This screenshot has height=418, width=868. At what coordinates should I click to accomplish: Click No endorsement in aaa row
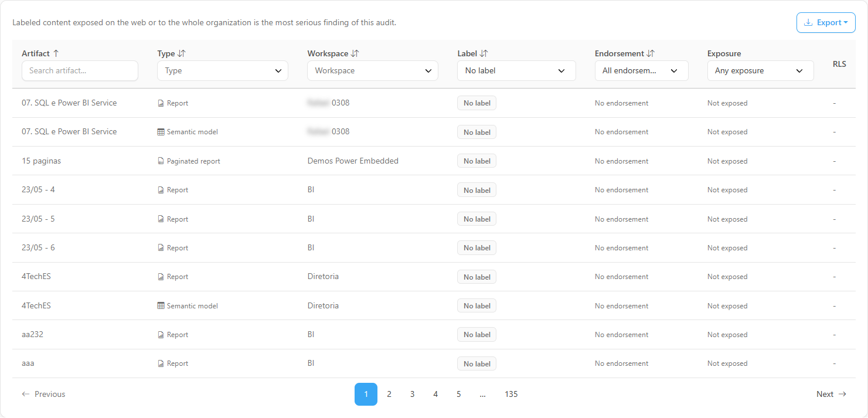[621, 363]
